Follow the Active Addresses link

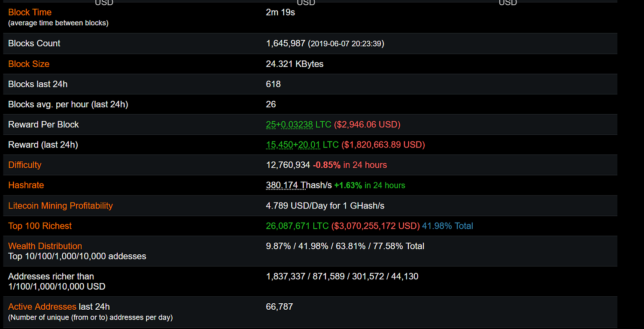[42, 307]
